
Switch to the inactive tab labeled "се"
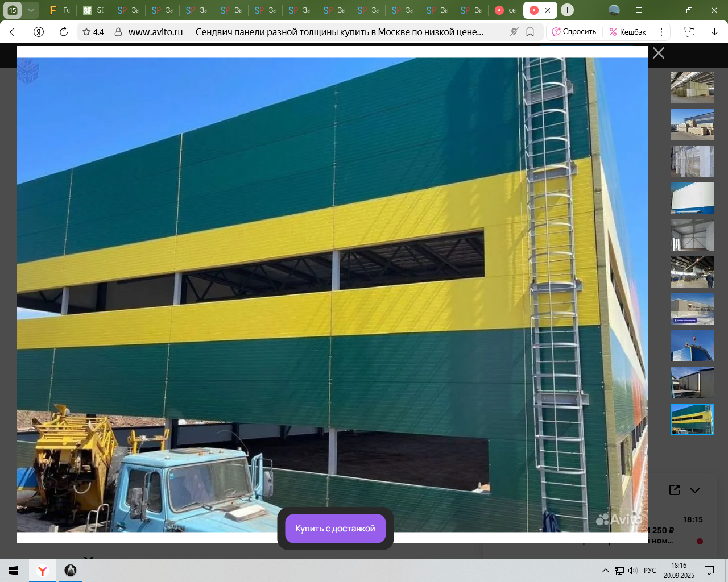point(505,10)
